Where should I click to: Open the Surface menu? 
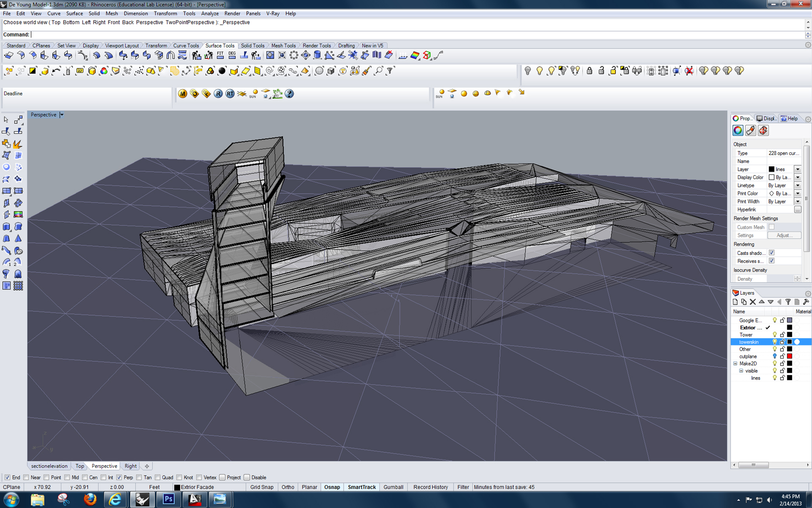click(x=74, y=13)
